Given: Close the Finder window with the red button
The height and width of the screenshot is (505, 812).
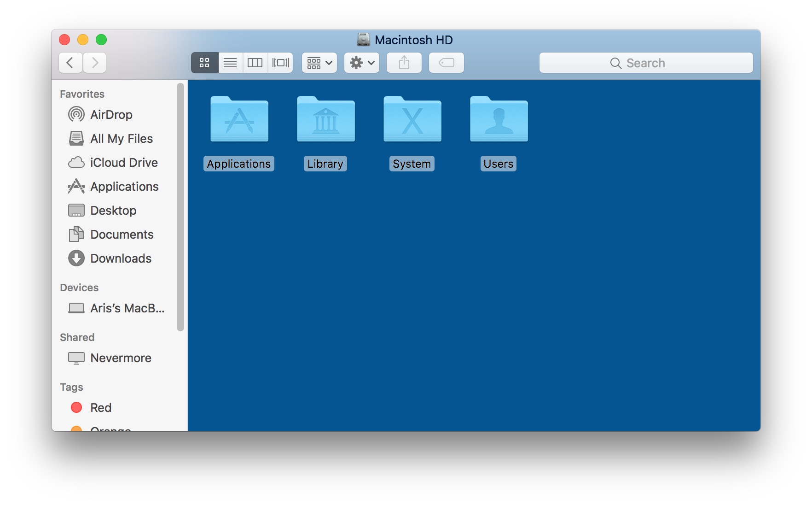Looking at the screenshot, I should pos(64,40).
